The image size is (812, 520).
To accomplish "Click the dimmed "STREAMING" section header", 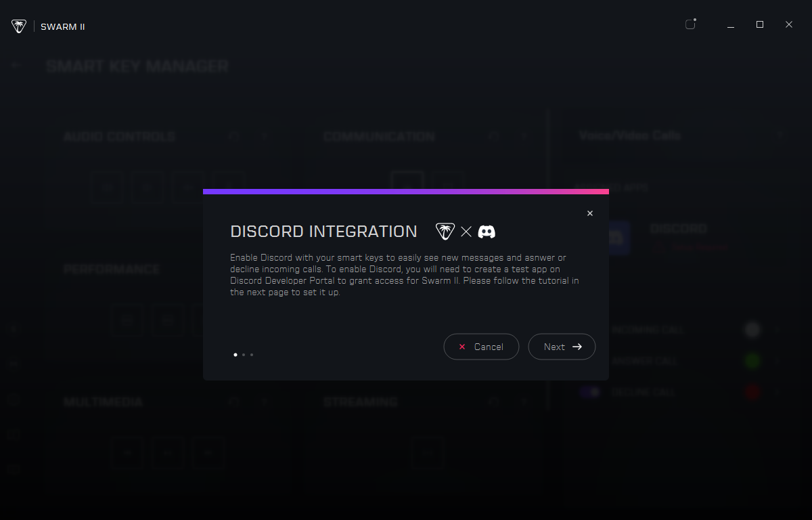I will click(360, 402).
